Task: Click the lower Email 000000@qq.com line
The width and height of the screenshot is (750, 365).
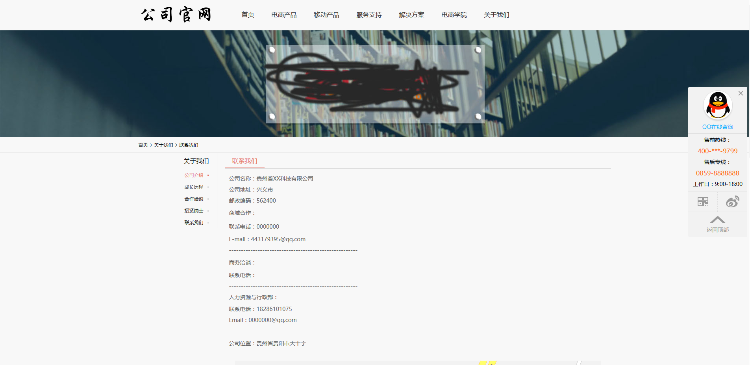Action: [x=263, y=320]
